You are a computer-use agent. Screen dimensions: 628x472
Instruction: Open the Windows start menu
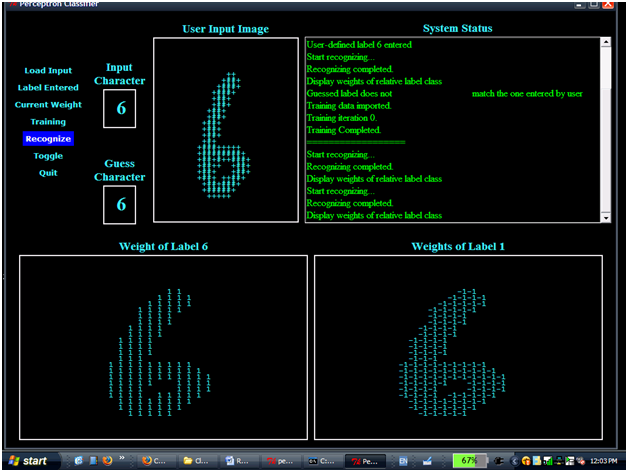pyautogui.click(x=30, y=461)
